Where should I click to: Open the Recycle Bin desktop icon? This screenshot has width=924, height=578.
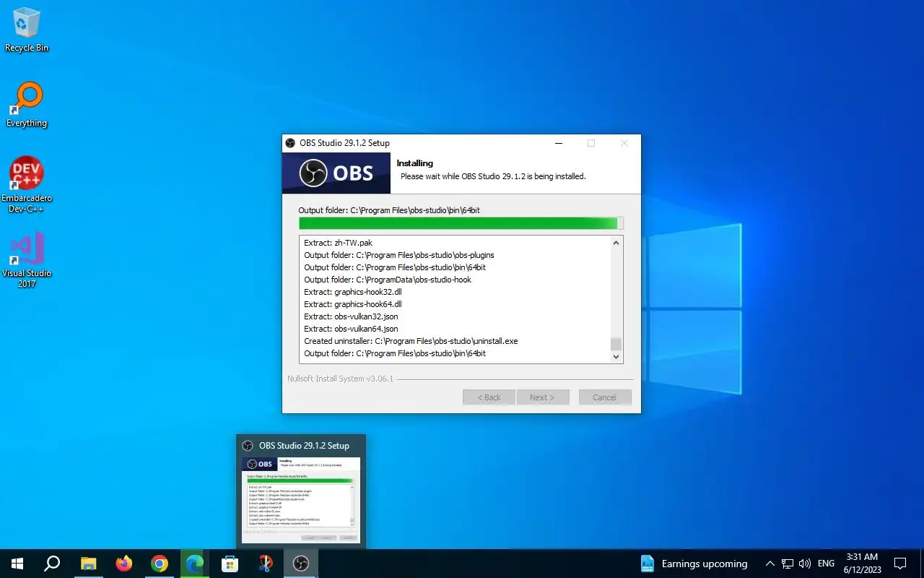coord(27,30)
